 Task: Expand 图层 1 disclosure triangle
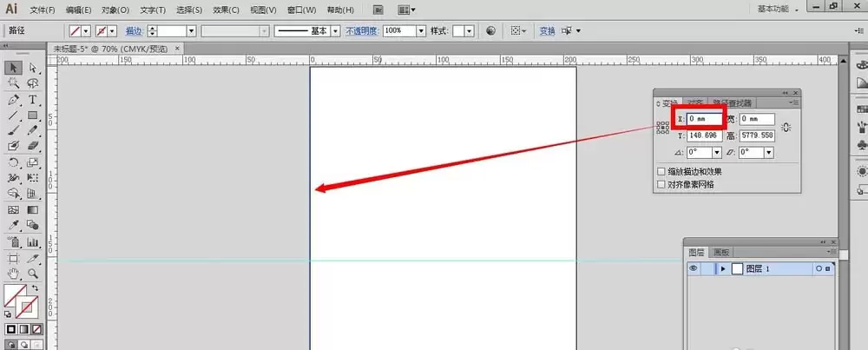(723, 268)
